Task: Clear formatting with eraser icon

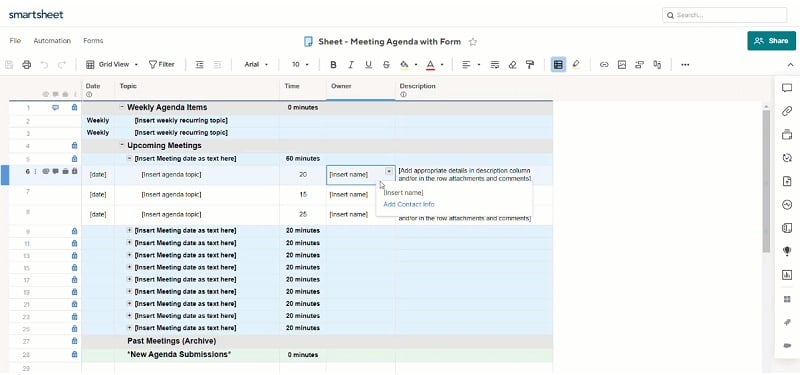Action: point(513,65)
